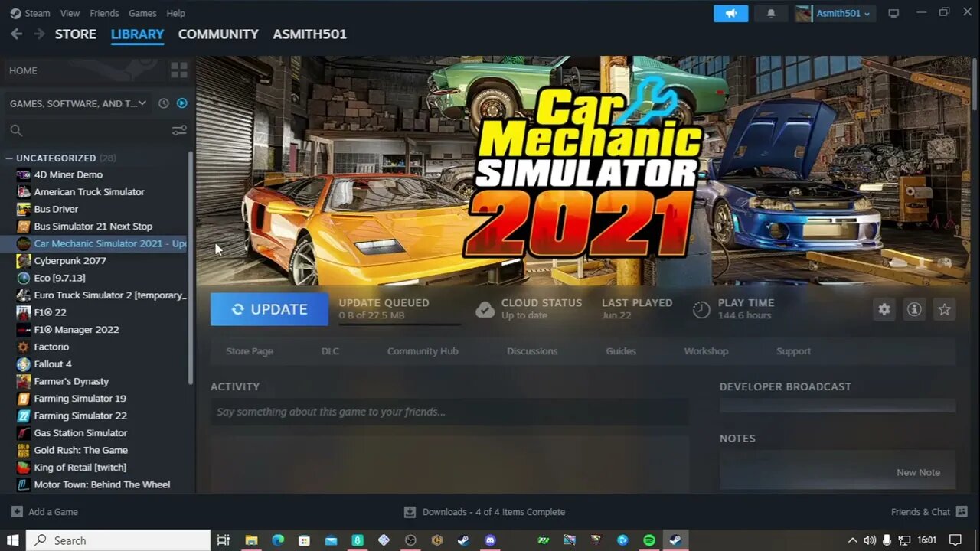Go back with the left arrow
The height and width of the screenshot is (551, 980).
16,34
